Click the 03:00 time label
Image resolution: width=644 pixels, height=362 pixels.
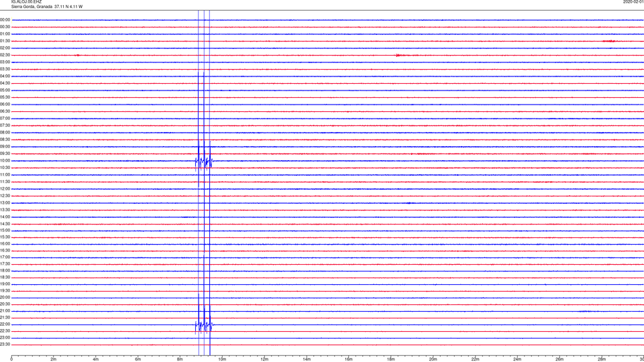pyautogui.click(x=5, y=62)
